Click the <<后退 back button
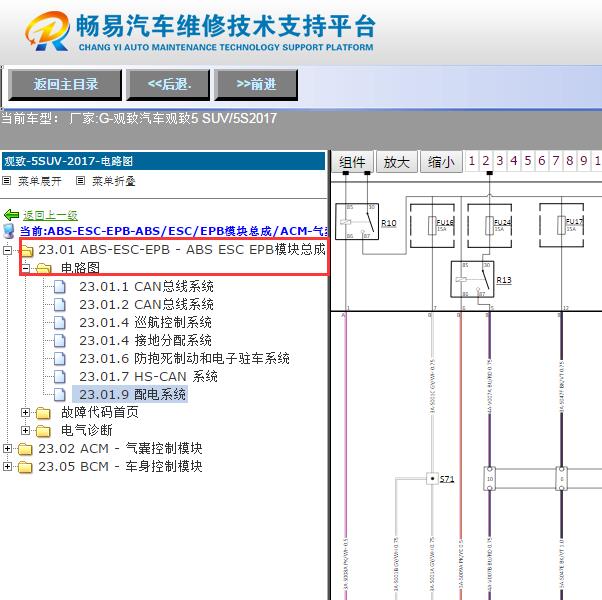 pyautogui.click(x=168, y=85)
